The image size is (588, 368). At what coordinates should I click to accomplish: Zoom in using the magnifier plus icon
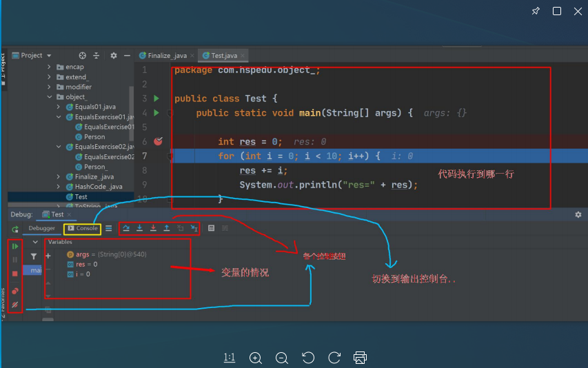(255, 358)
